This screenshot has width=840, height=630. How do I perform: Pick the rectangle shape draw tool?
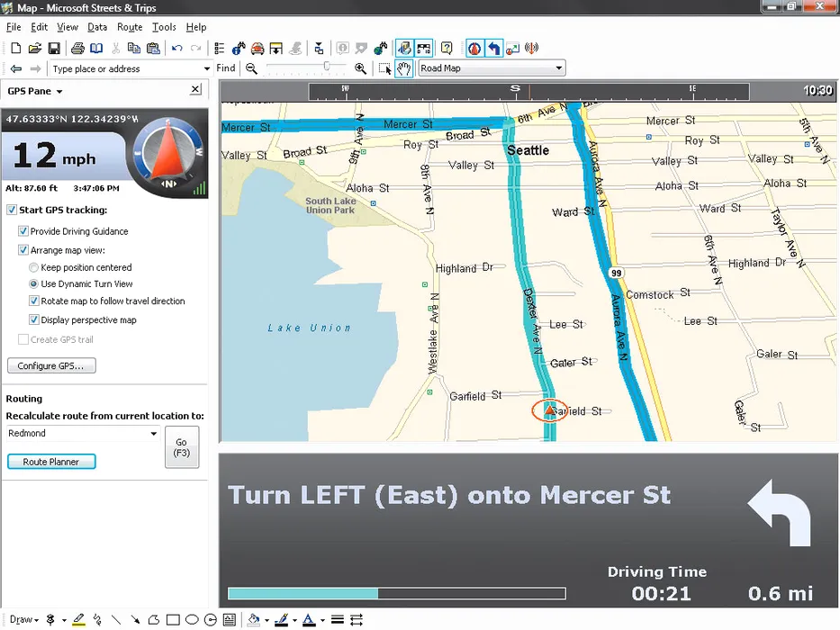[173, 619]
